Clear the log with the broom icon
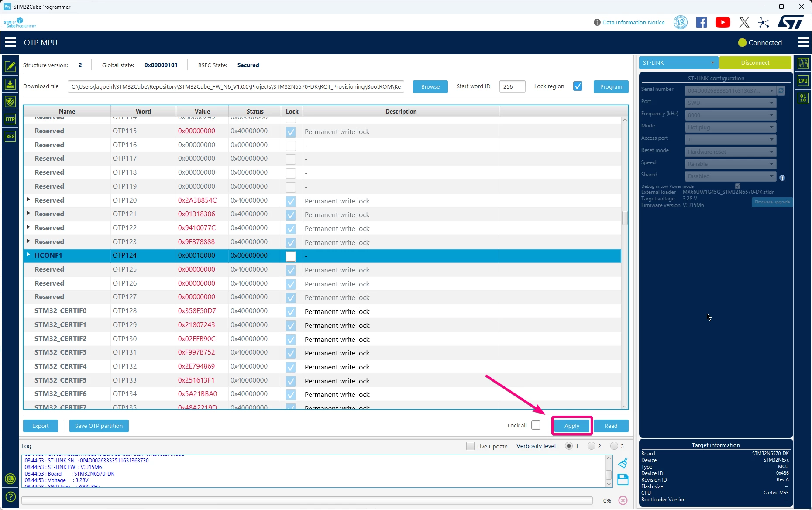 (623, 463)
